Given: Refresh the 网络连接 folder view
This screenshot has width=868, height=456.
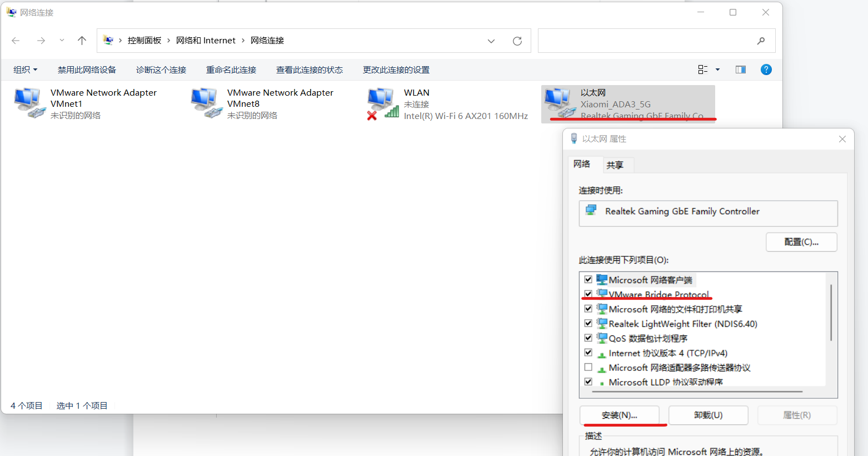Looking at the screenshot, I should coord(517,41).
